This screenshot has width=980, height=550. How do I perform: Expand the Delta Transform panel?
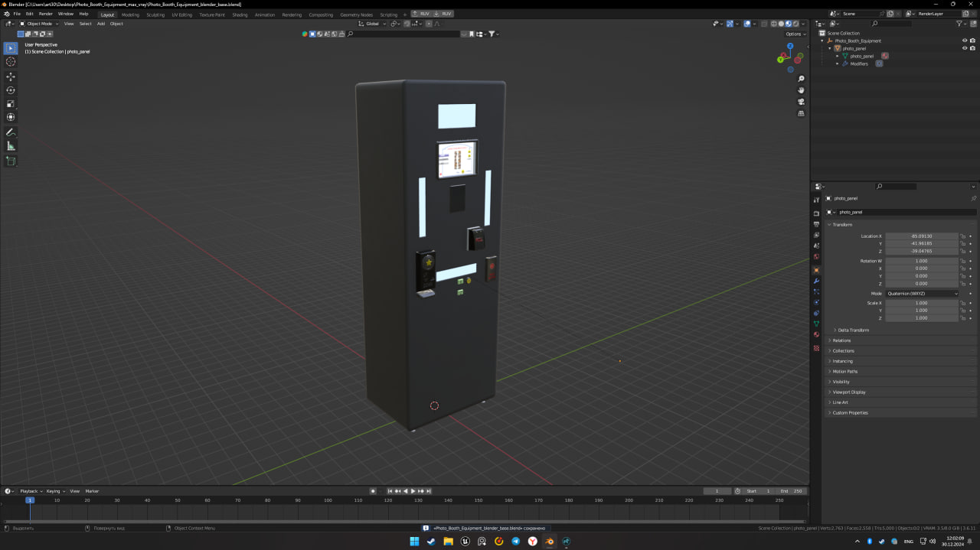(x=853, y=330)
